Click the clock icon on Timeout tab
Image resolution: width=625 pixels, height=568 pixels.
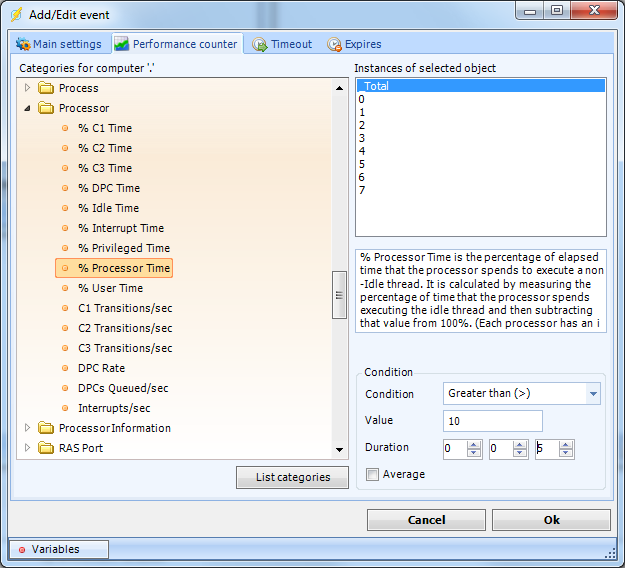(x=260, y=44)
